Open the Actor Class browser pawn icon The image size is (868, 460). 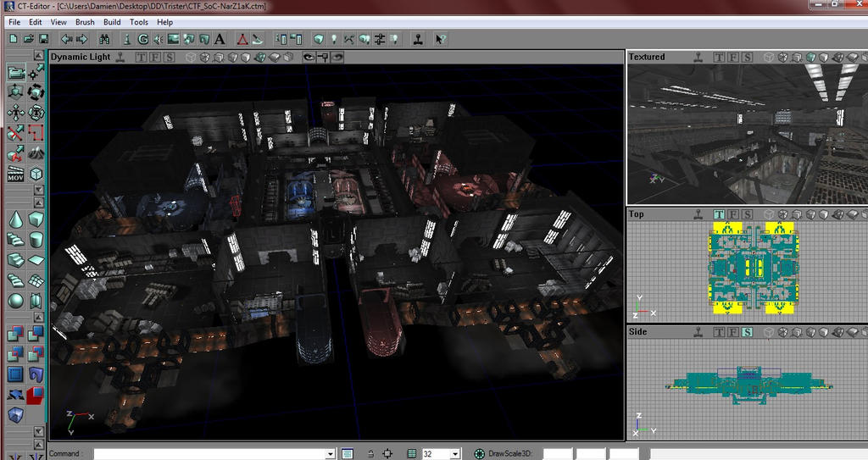[127, 39]
